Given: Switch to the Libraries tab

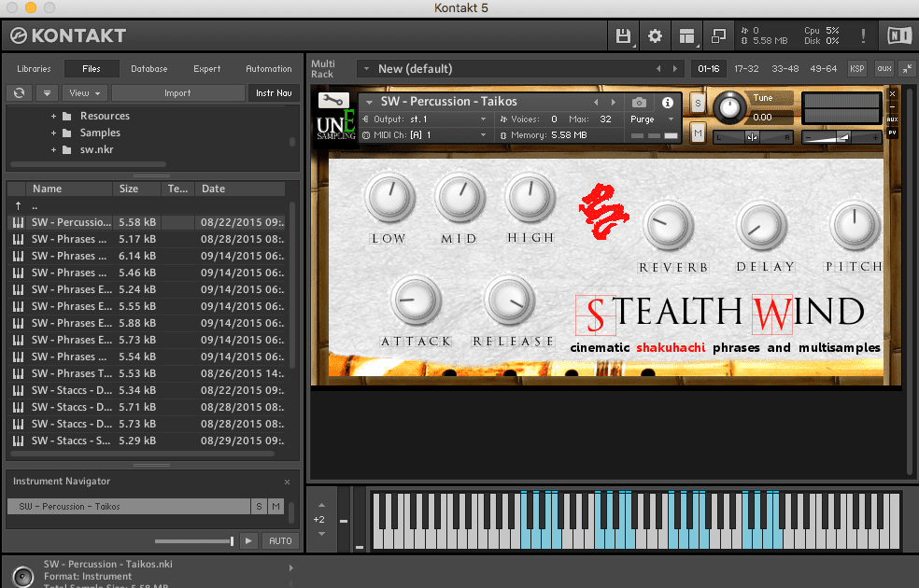Looking at the screenshot, I should coord(34,68).
